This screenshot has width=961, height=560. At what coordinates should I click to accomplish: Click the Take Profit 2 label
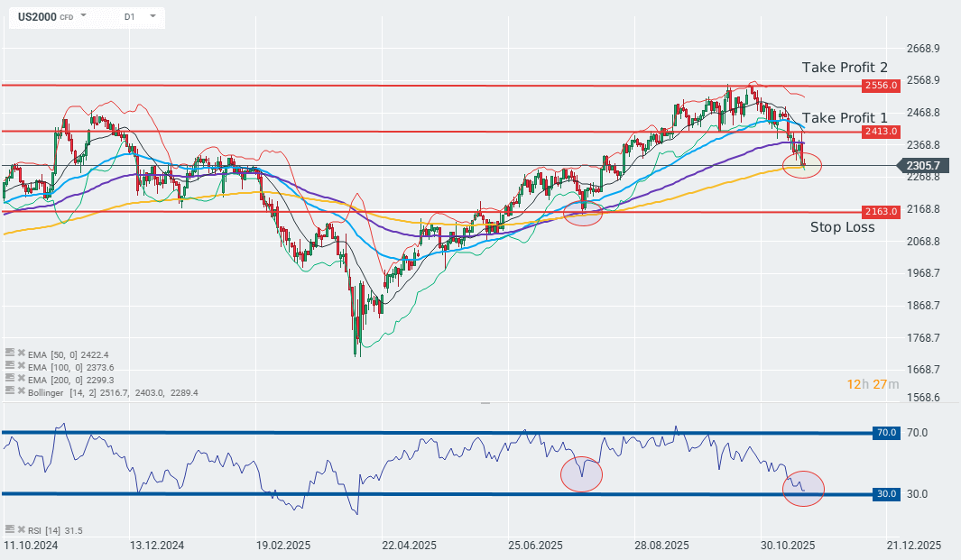[843, 67]
